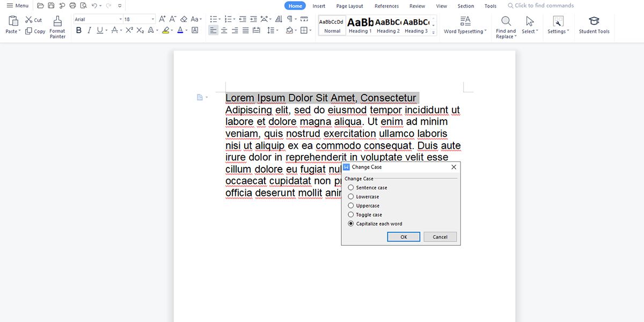Toggle bulleted list formatting
The height and width of the screenshot is (322, 644).
[213, 18]
